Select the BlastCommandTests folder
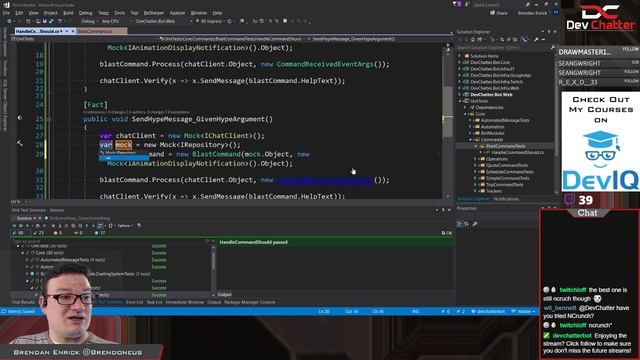Image resolution: width=640 pixels, height=360 pixels. point(505,146)
